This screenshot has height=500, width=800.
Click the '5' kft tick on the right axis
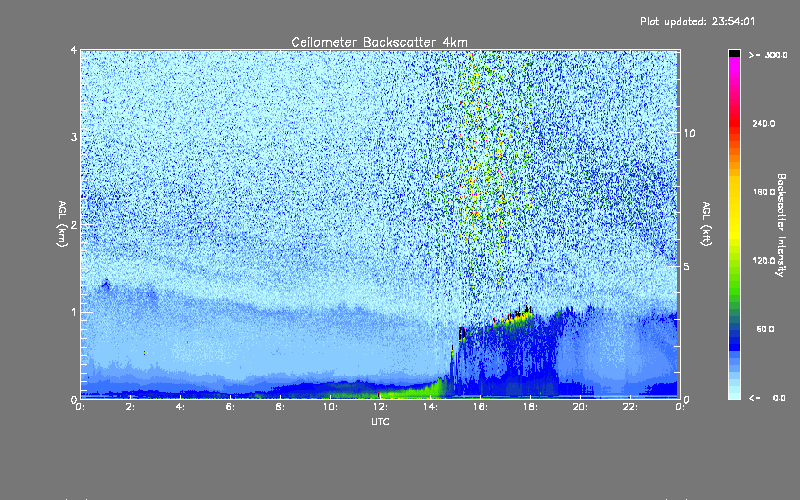point(686,266)
